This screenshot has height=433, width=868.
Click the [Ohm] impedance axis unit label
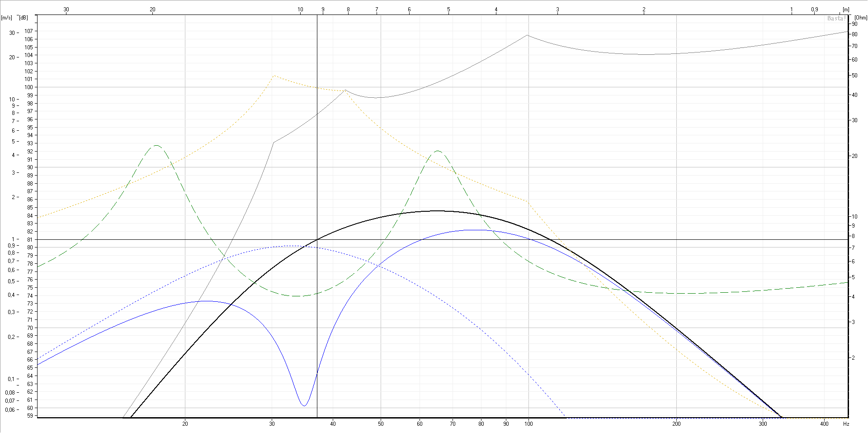point(860,18)
